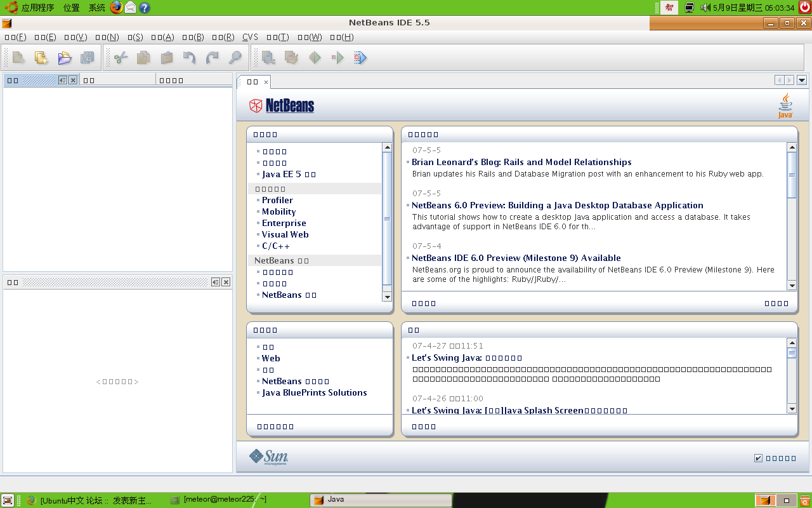Screen dimensions: 812x508
Task: Open the menu with (W) mnemonic
Action: (x=310, y=37)
